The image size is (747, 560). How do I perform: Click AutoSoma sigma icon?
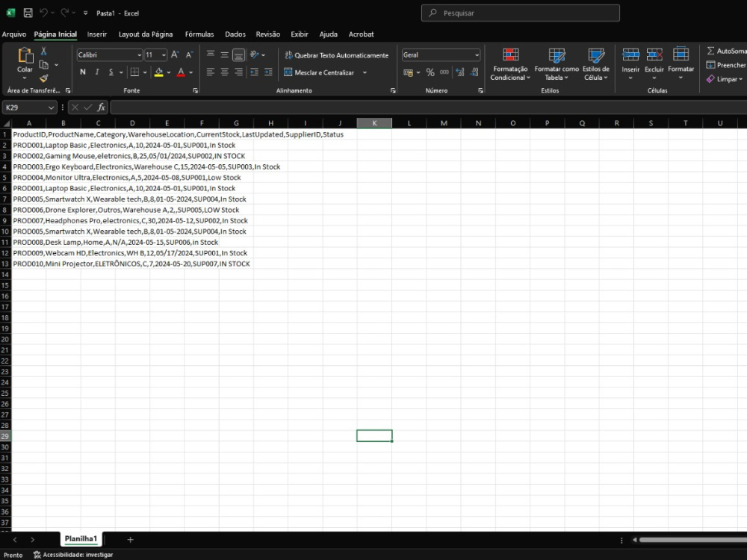(711, 51)
